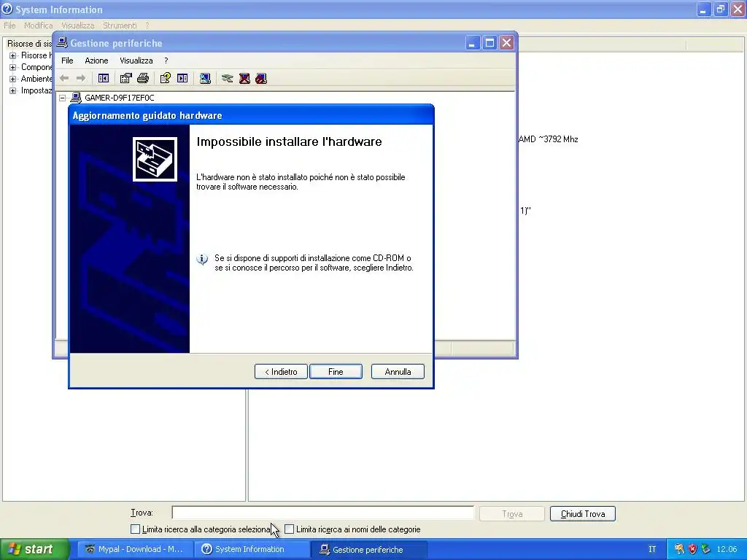747x560 pixels.
Task: Click the help icon with question mark
Action: [166, 78]
